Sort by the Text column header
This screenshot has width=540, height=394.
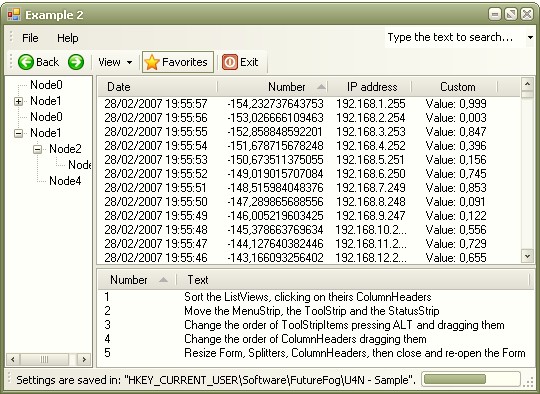(x=353, y=280)
